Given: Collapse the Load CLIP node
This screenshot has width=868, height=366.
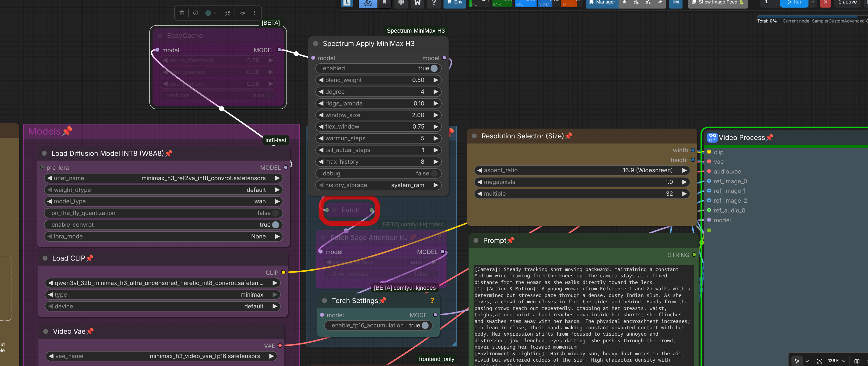Looking at the screenshot, I should tap(45, 258).
